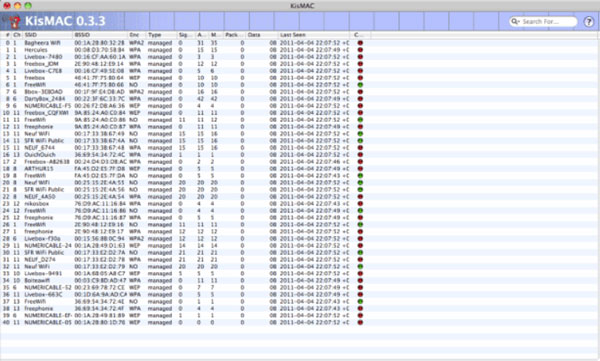Image resolution: width=600 pixels, height=361 pixels.
Task: Click the red status dot for Freebox-AB2638
Action: coord(360,162)
